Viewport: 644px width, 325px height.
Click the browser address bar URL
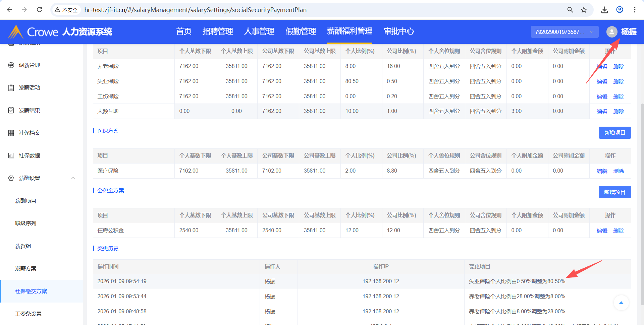click(195, 10)
